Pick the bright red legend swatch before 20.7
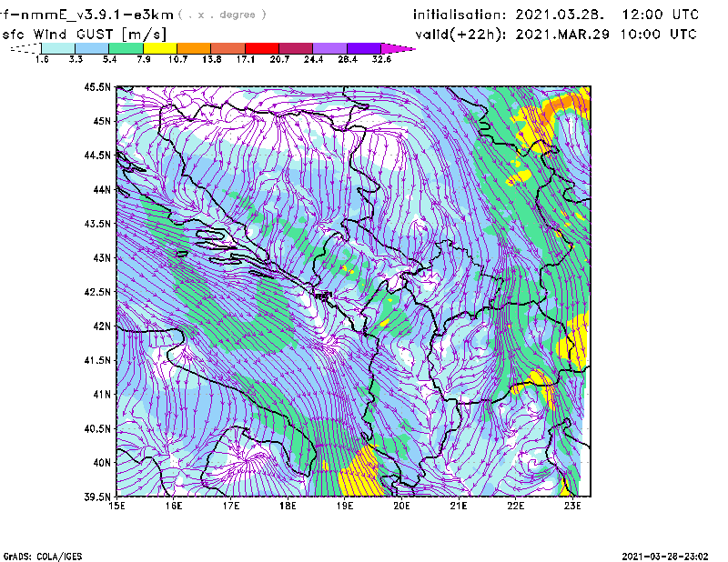The image size is (728, 562). coord(262,47)
